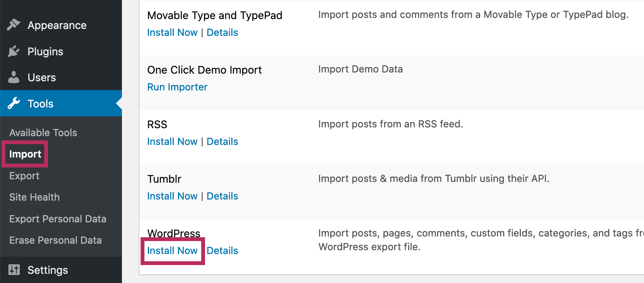This screenshot has width=644, height=283.
Task: Open the Export submenu page
Action: (x=24, y=176)
